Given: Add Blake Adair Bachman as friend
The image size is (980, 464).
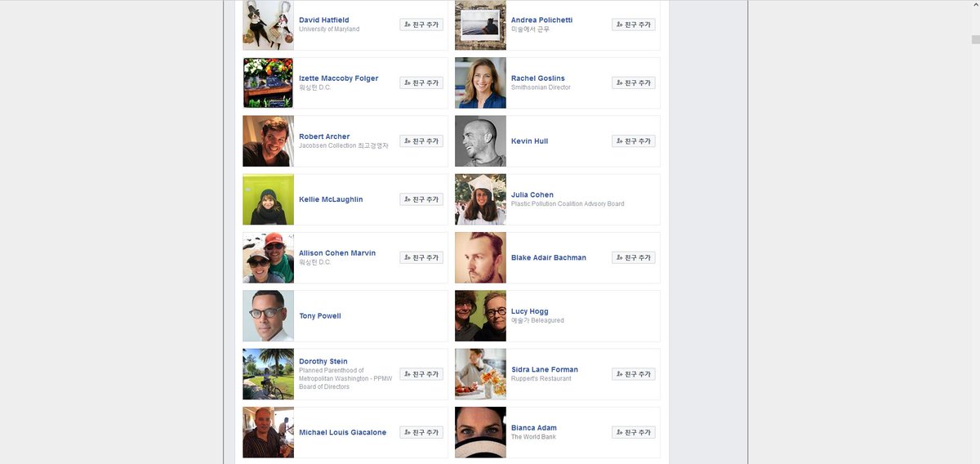Looking at the screenshot, I should pos(634,257).
